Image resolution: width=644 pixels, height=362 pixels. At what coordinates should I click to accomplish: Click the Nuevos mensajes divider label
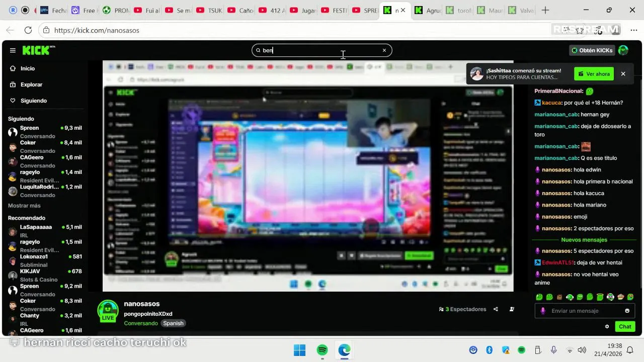pyautogui.click(x=584, y=240)
